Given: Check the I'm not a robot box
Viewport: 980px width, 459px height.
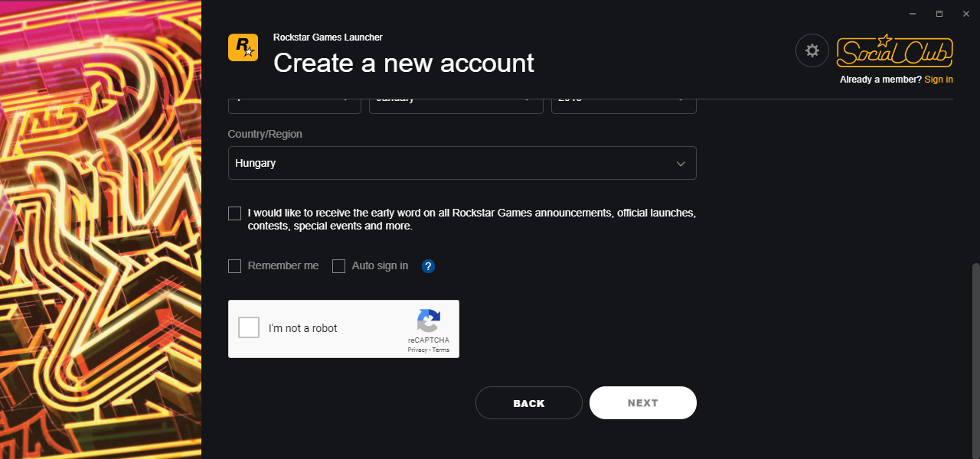Looking at the screenshot, I should click(249, 328).
